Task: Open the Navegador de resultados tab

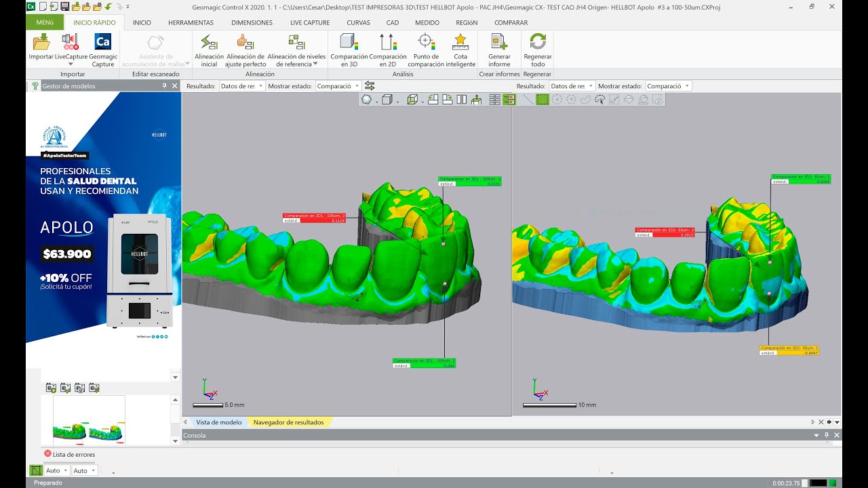Action: [289, 422]
